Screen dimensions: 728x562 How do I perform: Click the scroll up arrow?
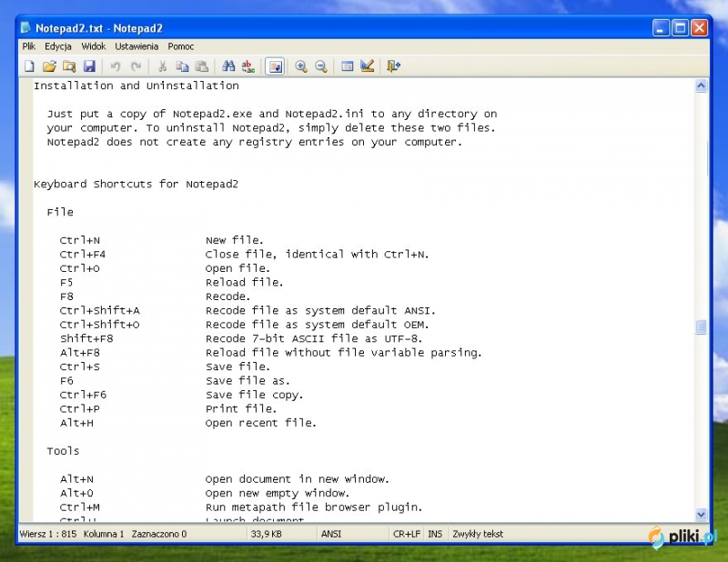(x=701, y=85)
